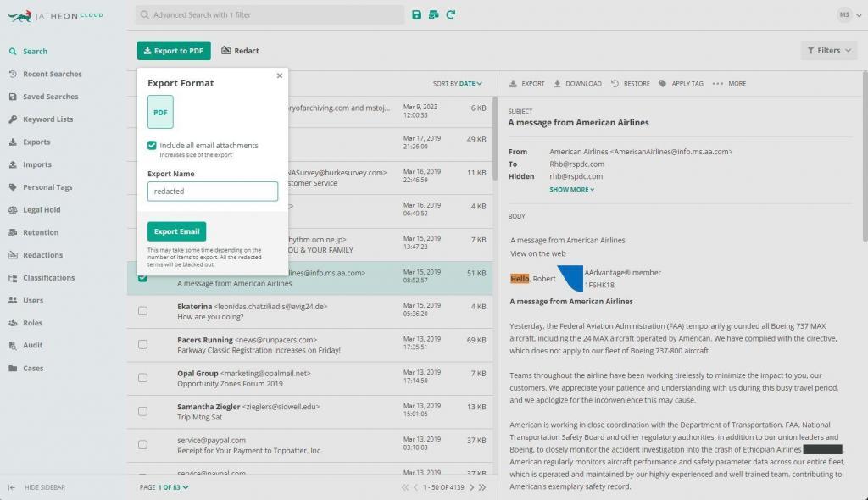Click Export in the email preview toolbar
Viewport: 868px width, 500px height.
click(x=527, y=84)
